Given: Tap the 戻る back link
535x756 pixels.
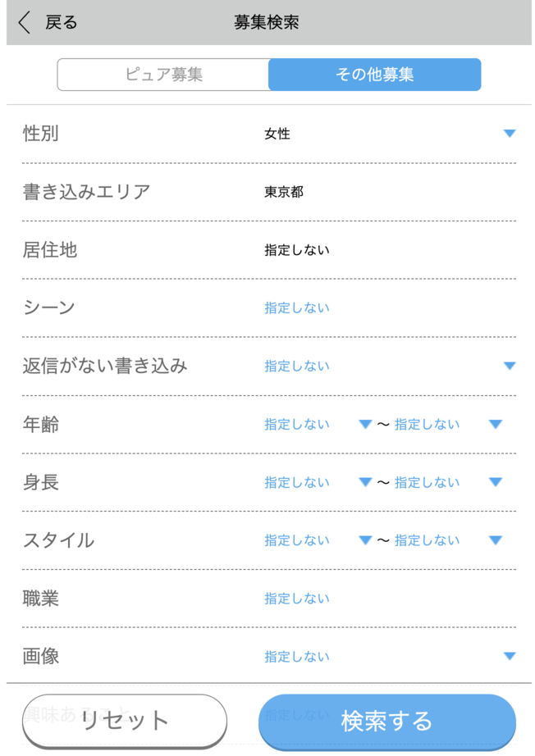Looking at the screenshot, I should tap(62, 22).
